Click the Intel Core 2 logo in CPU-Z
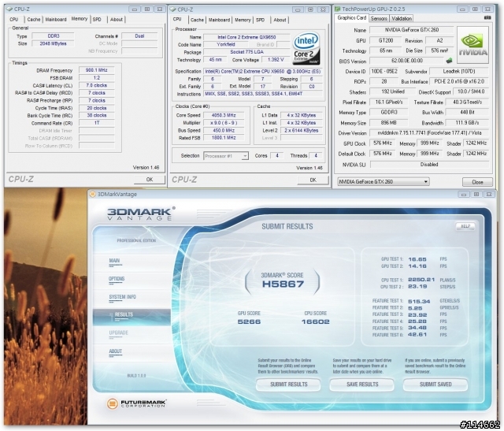The width and height of the screenshot is (504, 431). [x=306, y=48]
